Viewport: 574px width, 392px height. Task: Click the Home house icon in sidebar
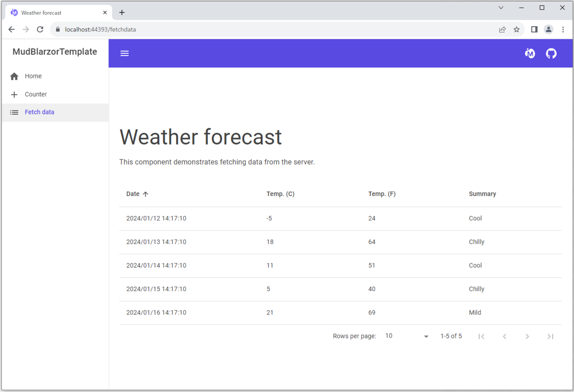[14, 76]
